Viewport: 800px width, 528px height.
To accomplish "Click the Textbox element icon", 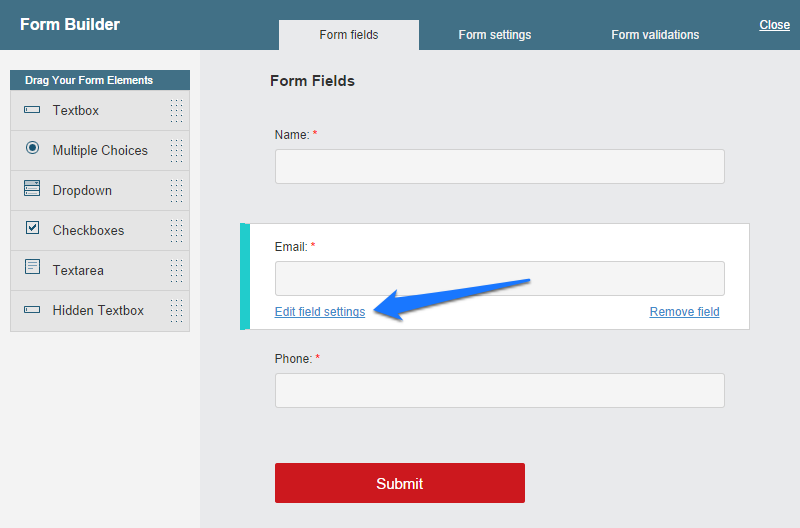I will point(32,110).
